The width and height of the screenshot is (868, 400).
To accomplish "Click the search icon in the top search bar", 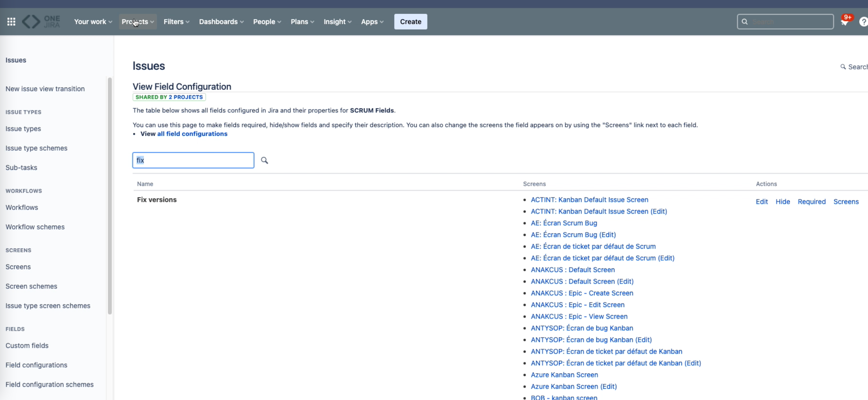I will tap(745, 22).
